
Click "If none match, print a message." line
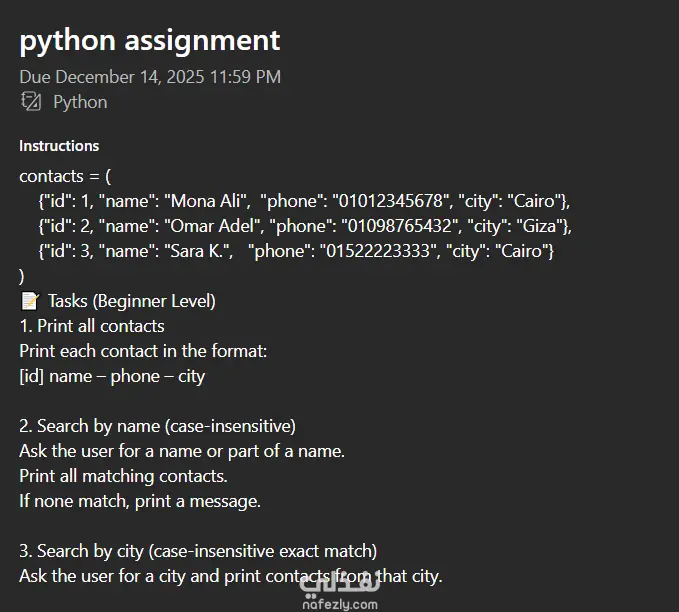pos(140,501)
